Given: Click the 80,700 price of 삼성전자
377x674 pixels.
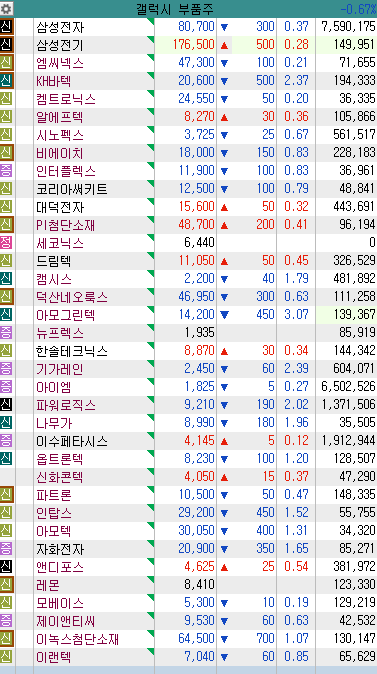Looking at the screenshot, I should point(196,27).
